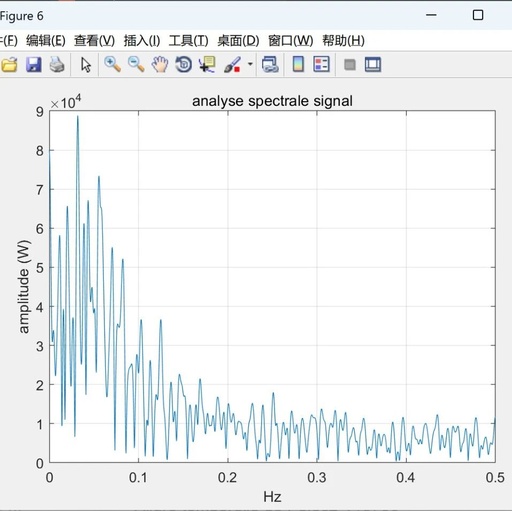Select the Brush data tool
This screenshot has width=512, height=511.
tap(232, 64)
